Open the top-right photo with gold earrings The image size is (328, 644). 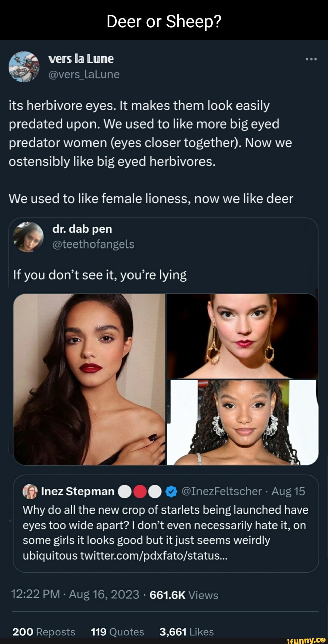(x=242, y=336)
